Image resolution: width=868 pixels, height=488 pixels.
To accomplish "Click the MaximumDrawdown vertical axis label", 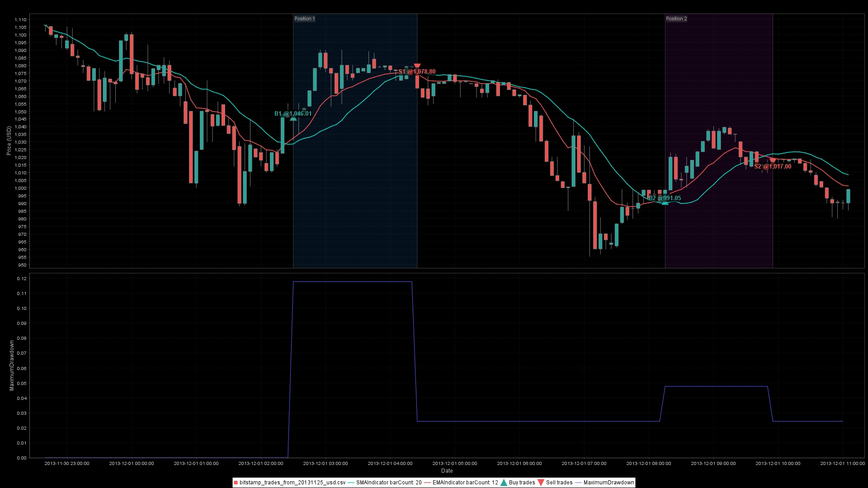I will [x=12, y=366].
